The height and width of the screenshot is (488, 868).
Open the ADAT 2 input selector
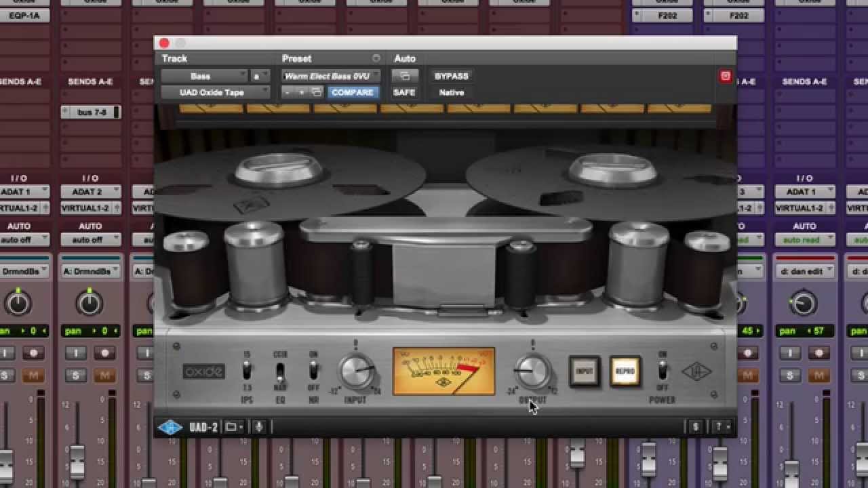pos(90,192)
